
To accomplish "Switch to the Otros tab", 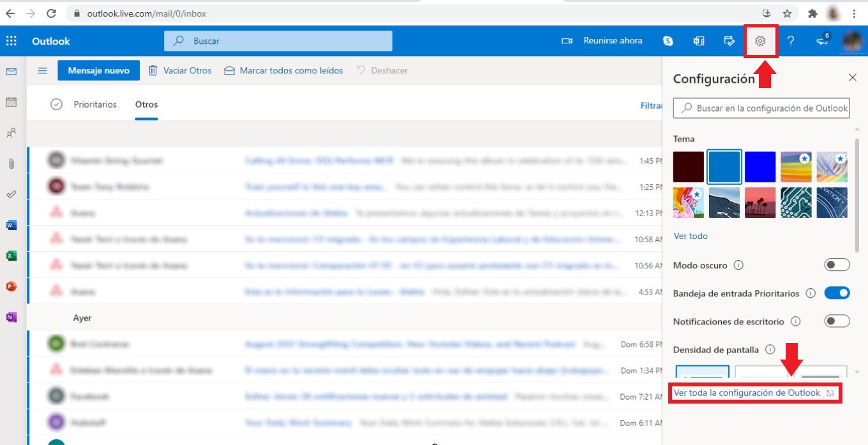I will coord(146,105).
